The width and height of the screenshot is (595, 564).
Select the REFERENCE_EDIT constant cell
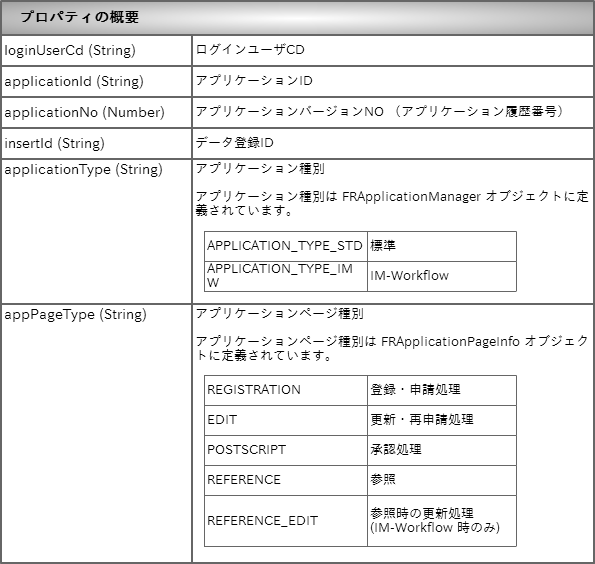click(286, 521)
